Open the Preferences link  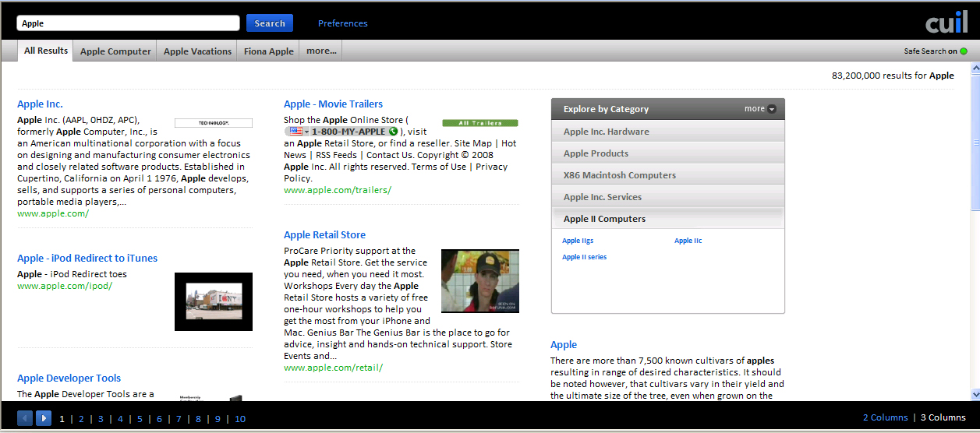click(x=343, y=23)
